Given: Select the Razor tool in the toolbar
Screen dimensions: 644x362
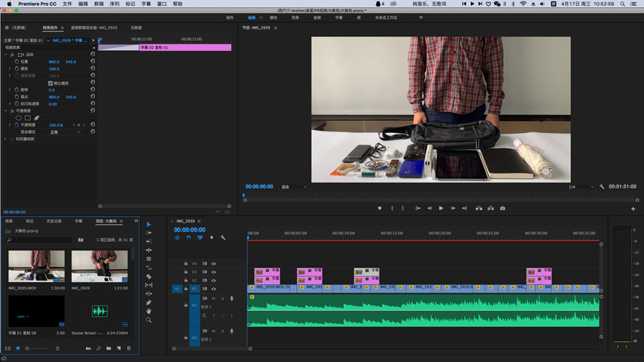Looking at the screenshot, I should (x=149, y=276).
